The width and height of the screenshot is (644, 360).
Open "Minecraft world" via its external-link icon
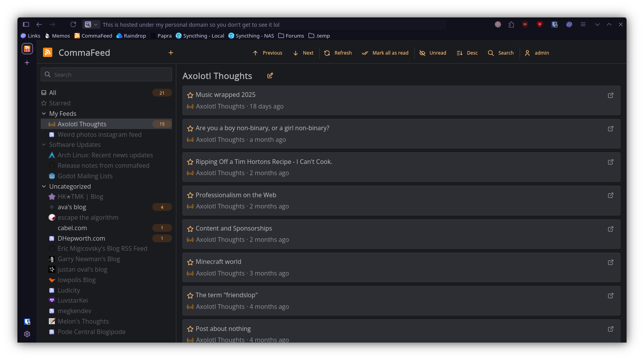coord(611,262)
